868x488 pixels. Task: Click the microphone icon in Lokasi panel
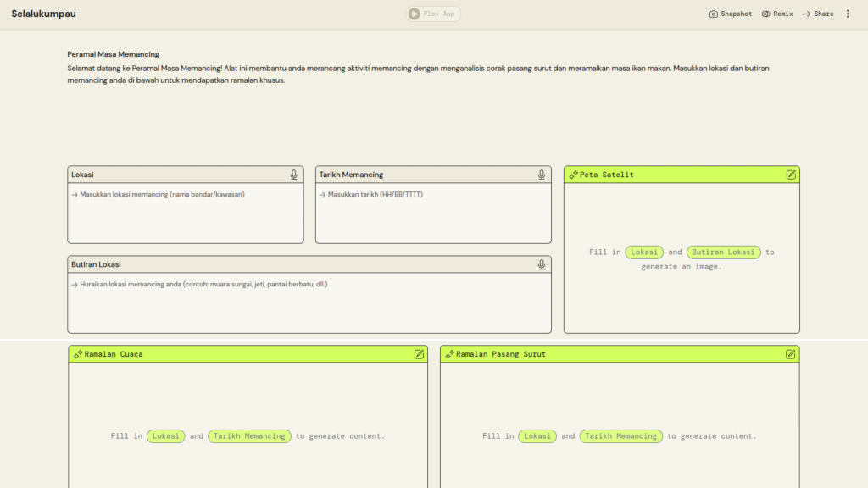293,175
